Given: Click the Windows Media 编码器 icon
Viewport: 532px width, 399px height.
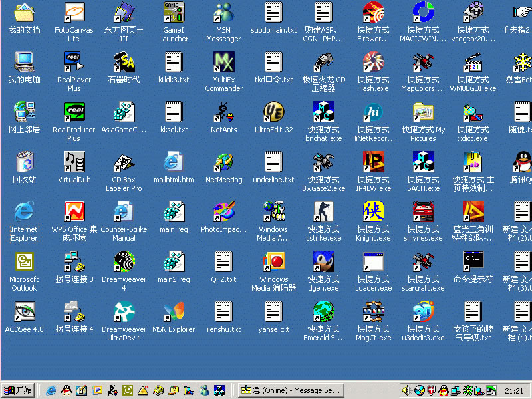Looking at the screenshot, I should tap(273, 261).
